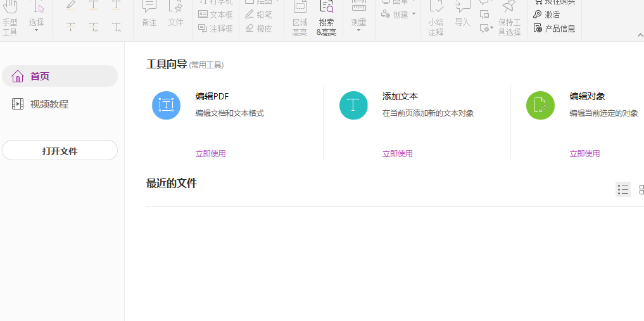
Task: Click the 打开文件 open file button
Action: click(x=60, y=150)
